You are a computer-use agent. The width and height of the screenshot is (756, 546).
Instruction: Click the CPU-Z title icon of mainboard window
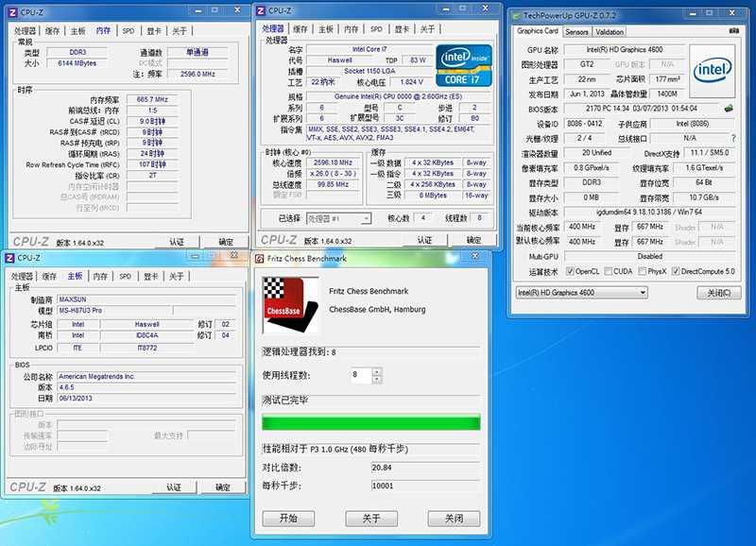tap(10, 258)
